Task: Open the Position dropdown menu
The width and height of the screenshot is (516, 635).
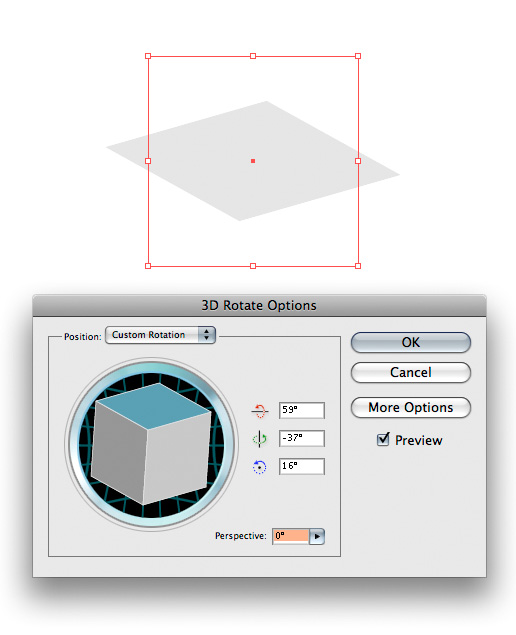Action: pos(160,335)
